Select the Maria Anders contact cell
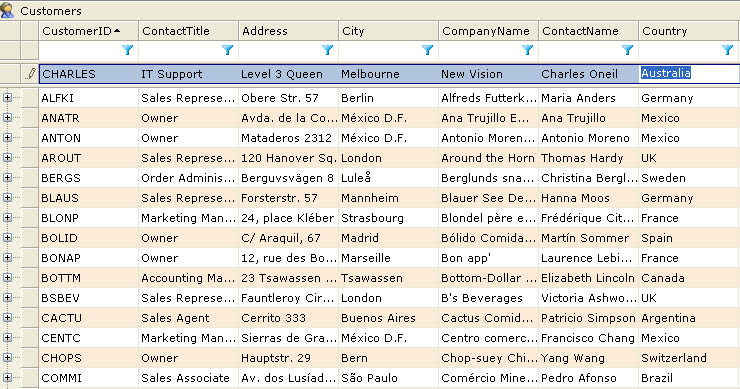The width and height of the screenshot is (740, 389). (589, 98)
